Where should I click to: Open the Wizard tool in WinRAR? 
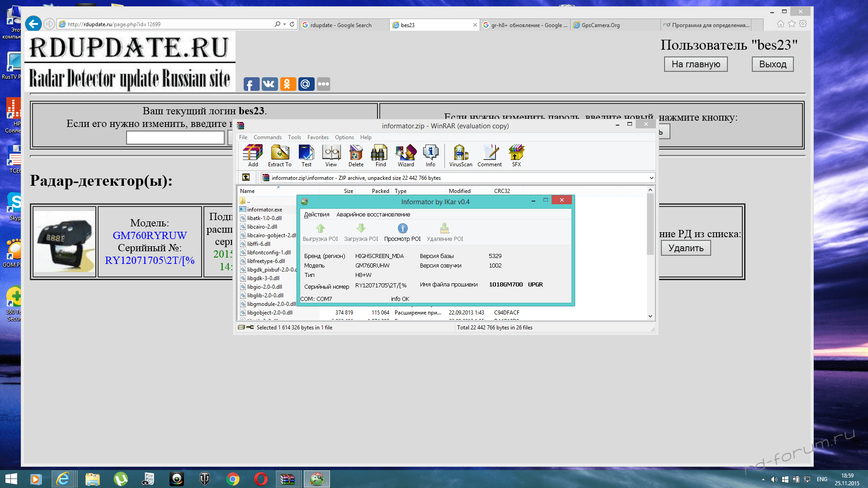tap(406, 156)
